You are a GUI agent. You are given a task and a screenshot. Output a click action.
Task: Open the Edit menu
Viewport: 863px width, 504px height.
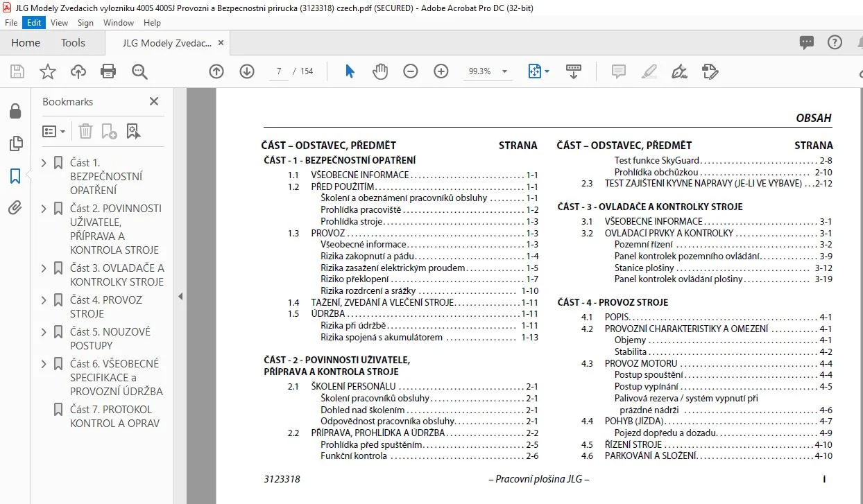pyautogui.click(x=34, y=22)
